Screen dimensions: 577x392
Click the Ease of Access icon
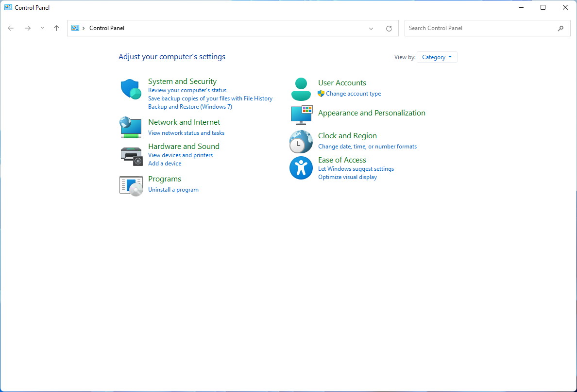tap(301, 168)
